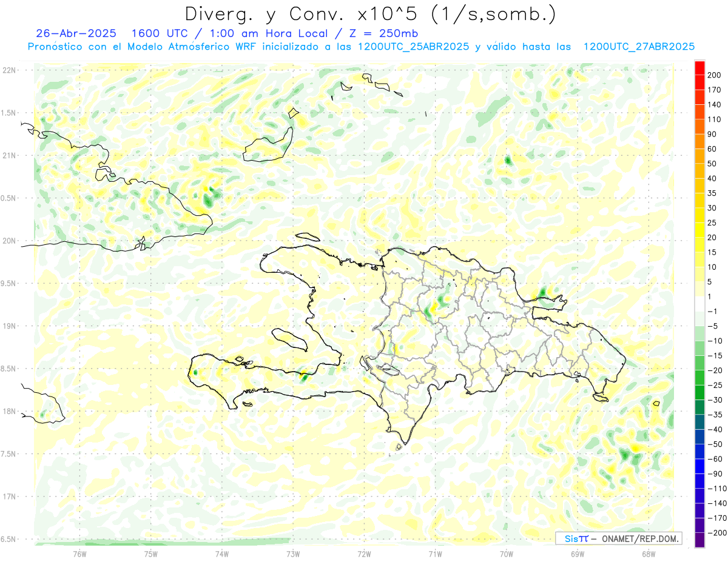Image resolution: width=728 pixels, height=562 pixels.
Task: Click the '170' value on the color scale
Action: click(x=715, y=90)
